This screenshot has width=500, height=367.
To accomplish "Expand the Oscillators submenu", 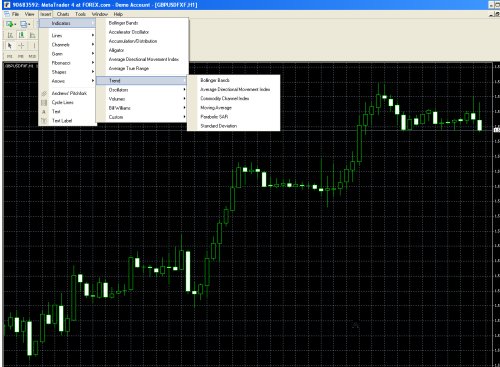I will [142, 90].
